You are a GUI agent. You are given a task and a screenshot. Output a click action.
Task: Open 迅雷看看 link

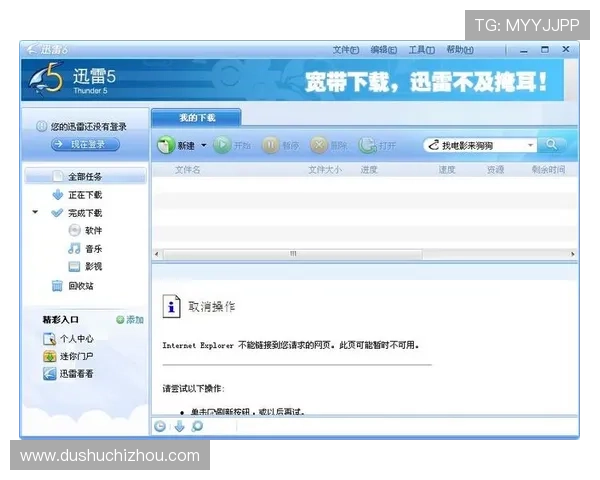77,374
